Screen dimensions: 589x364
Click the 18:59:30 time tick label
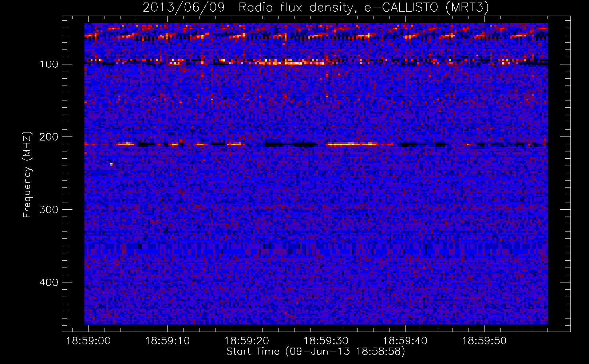[x=326, y=341]
